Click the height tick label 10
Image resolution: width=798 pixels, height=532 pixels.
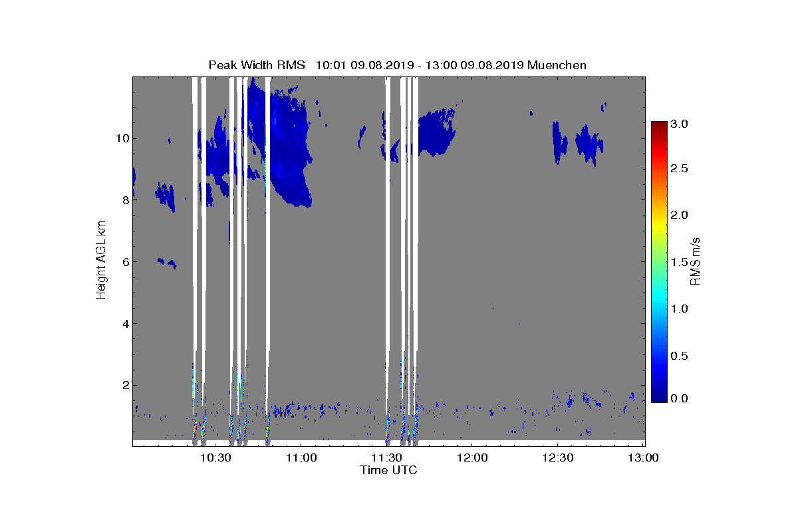121,138
